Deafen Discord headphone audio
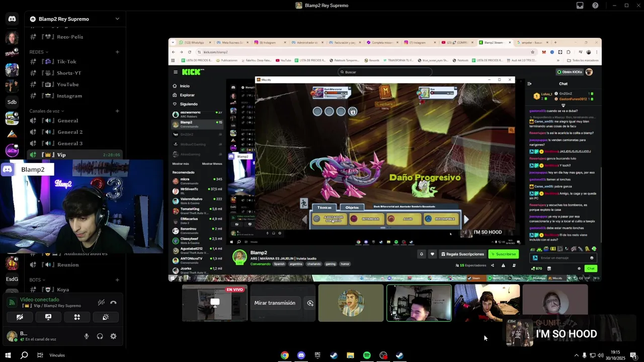This screenshot has height=362, width=644. [100, 336]
